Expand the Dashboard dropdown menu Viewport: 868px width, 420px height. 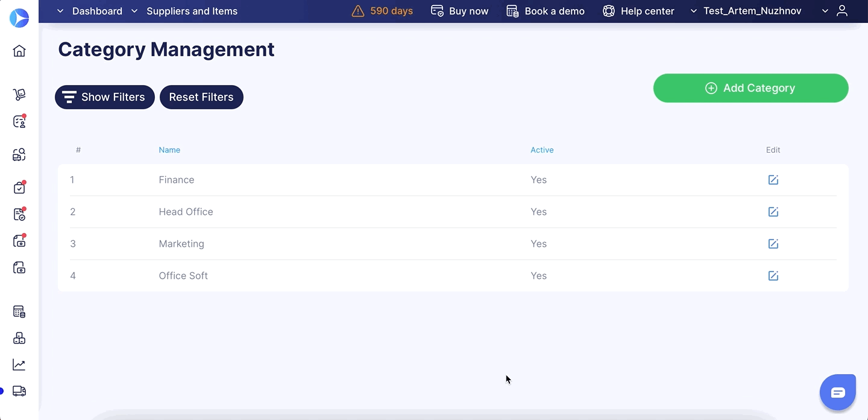click(x=89, y=11)
